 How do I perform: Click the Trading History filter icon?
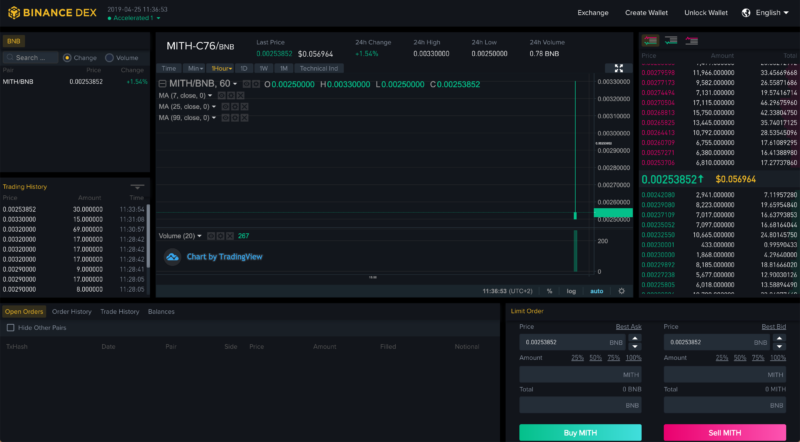point(137,186)
